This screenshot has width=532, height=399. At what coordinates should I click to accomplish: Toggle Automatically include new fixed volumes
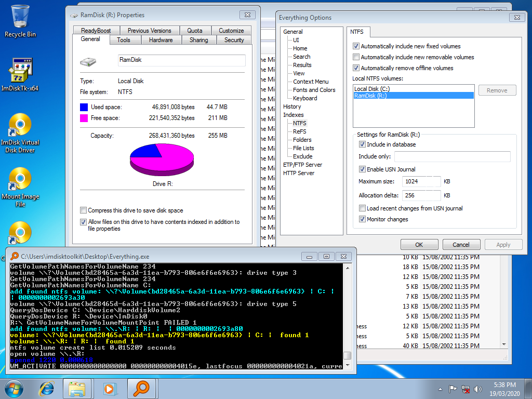tap(356, 46)
